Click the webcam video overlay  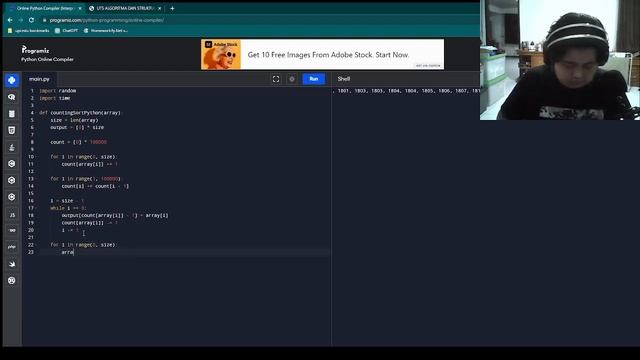point(560,60)
